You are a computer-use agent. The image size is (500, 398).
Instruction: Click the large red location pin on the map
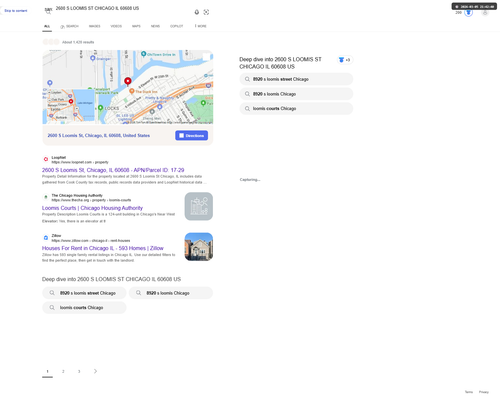click(x=128, y=82)
